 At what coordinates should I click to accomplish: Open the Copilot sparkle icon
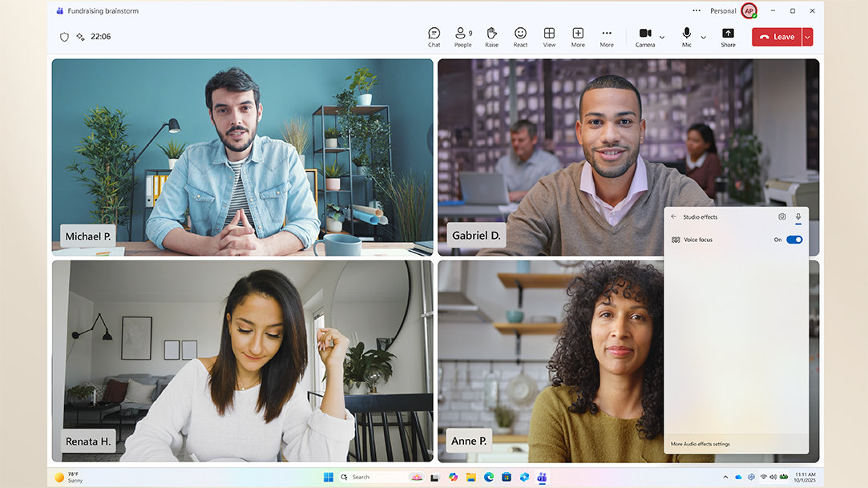point(80,36)
